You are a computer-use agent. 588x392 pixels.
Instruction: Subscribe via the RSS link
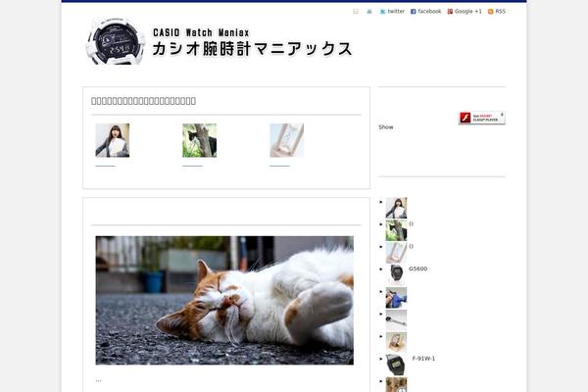500,11
